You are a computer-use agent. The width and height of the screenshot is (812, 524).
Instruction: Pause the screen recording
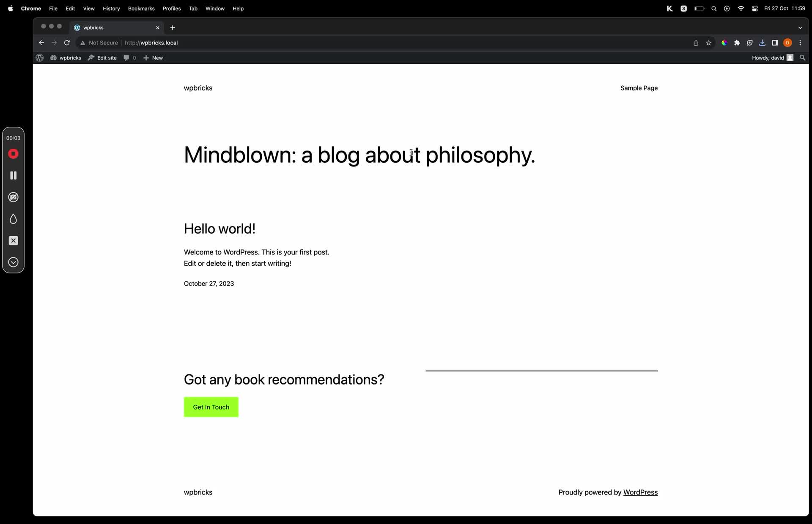click(14, 175)
